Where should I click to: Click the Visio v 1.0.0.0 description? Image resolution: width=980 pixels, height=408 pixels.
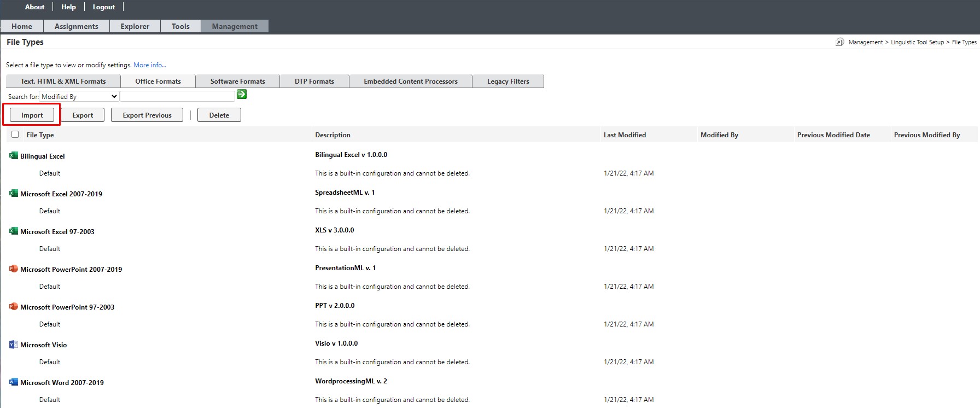tap(336, 343)
